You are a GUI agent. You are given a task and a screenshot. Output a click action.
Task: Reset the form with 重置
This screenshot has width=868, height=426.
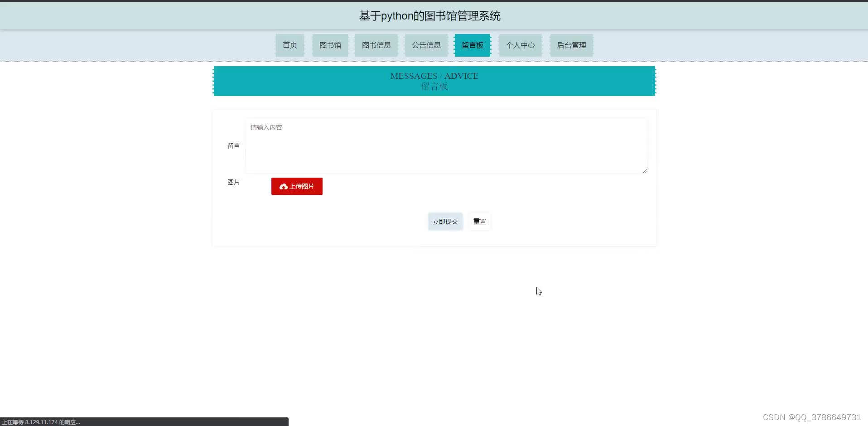[480, 222]
